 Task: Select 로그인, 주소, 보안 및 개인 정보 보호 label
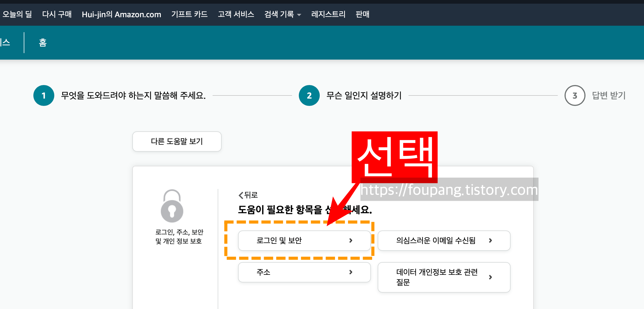(x=179, y=236)
